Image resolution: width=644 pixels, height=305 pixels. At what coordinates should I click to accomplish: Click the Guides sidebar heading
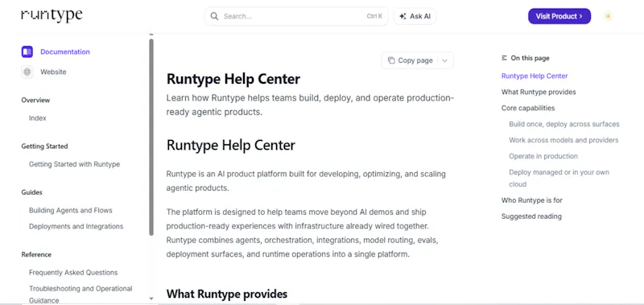pos(31,192)
